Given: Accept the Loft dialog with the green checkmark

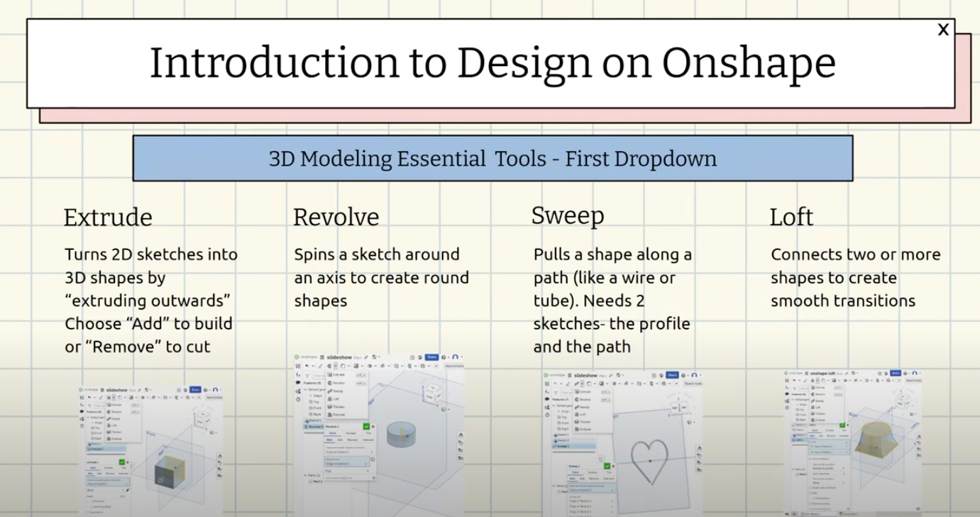Looking at the screenshot, I should [842, 425].
